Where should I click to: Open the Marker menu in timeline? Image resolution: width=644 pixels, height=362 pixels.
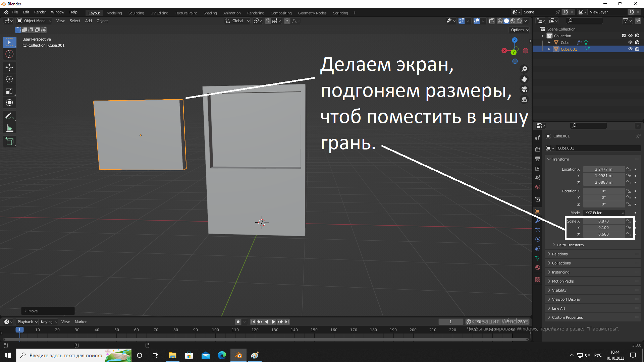click(x=80, y=322)
